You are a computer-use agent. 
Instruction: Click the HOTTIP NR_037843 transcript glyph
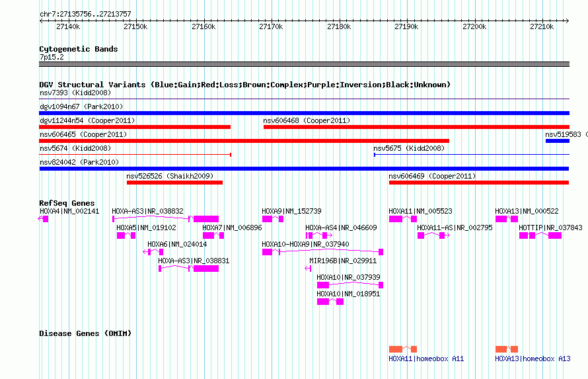(x=540, y=235)
